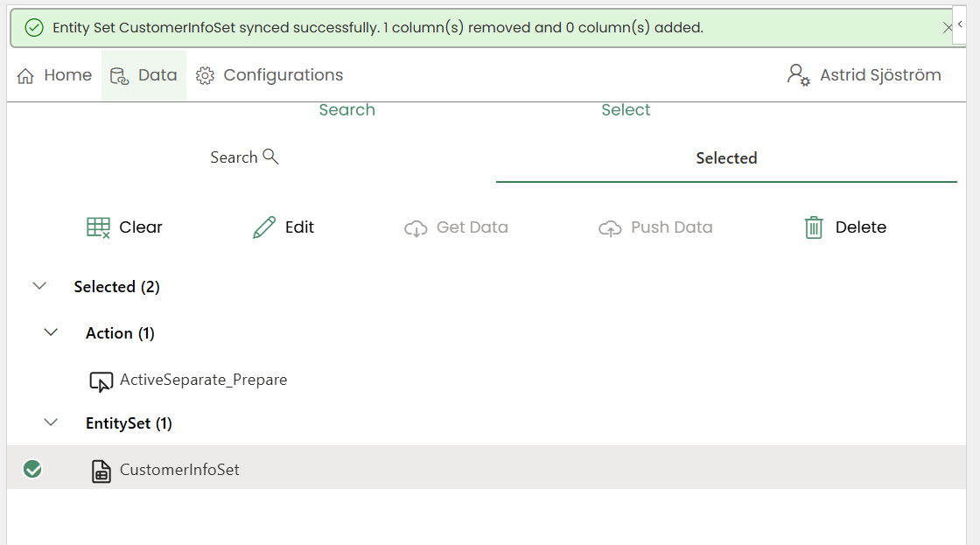Collapse the EntitySet (1) group
Image resolution: width=980 pixels, height=545 pixels.
[51, 423]
